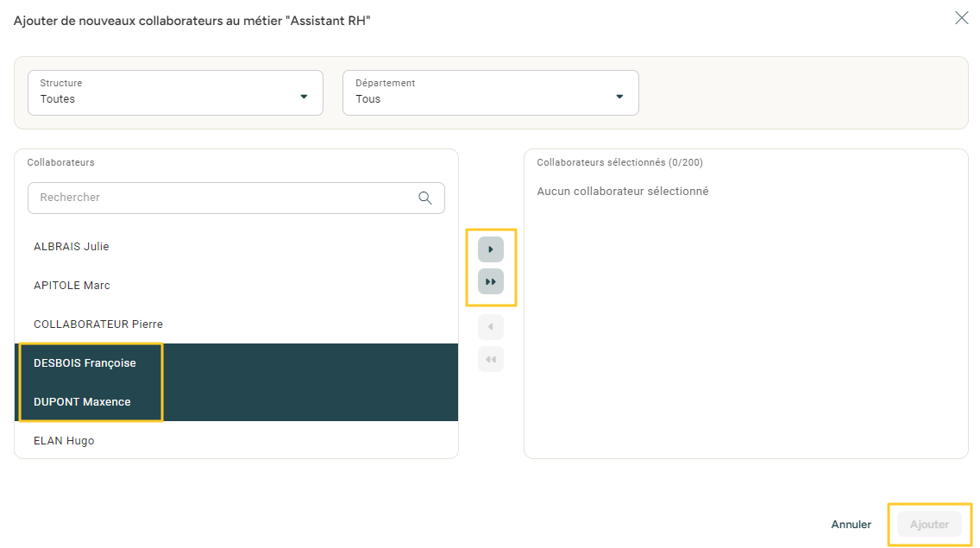Deselect DUPONT Maxence

click(82, 402)
